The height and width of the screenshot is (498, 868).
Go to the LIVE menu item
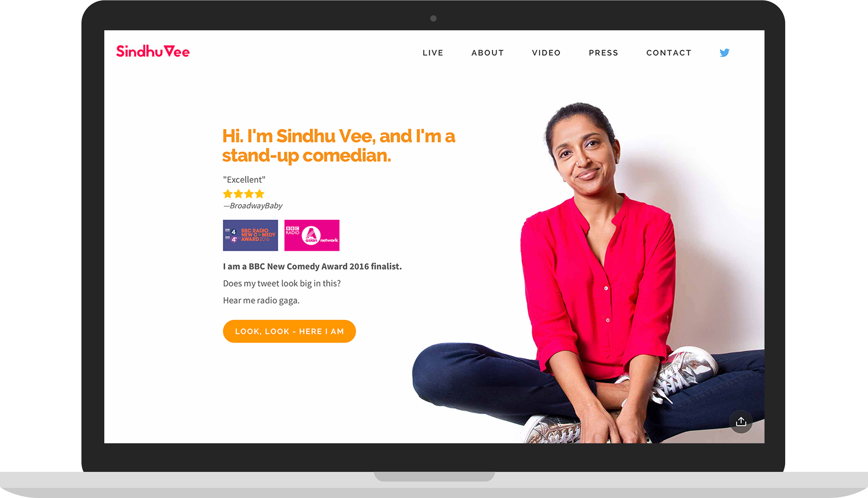[x=433, y=53]
